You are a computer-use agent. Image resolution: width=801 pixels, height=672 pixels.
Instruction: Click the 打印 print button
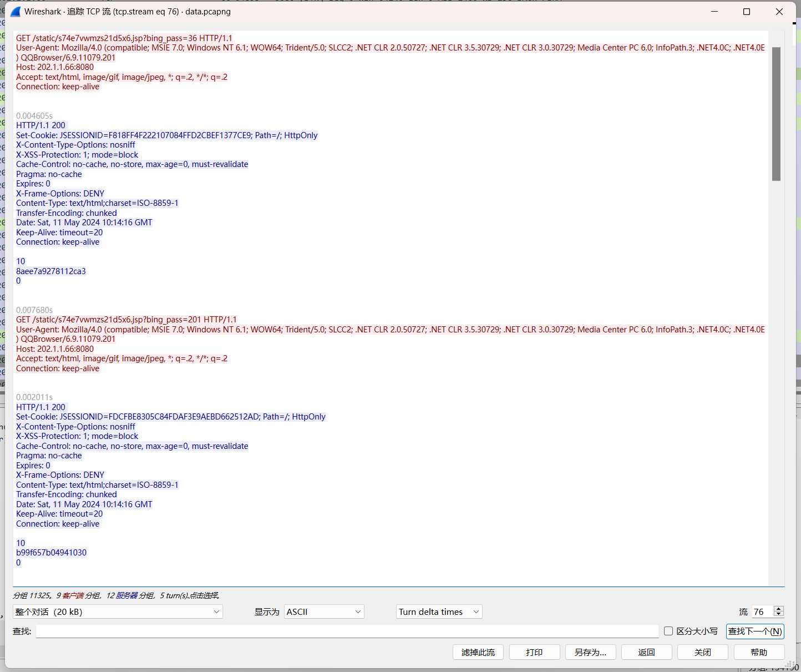[x=534, y=652]
